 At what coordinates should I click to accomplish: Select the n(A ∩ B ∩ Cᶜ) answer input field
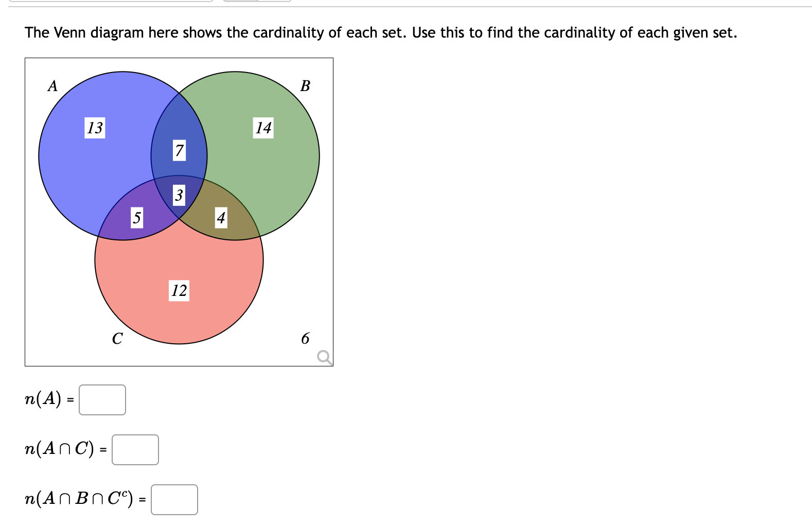[x=174, y=500]
